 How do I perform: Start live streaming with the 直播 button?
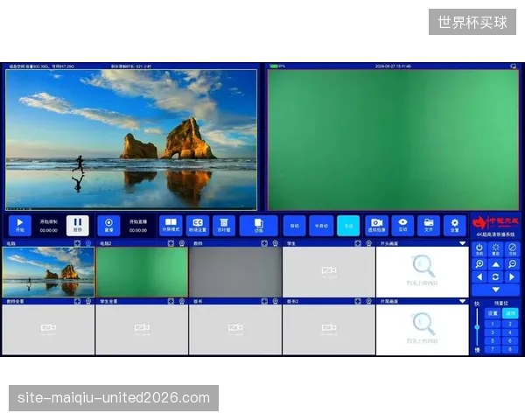coord(108,226)
